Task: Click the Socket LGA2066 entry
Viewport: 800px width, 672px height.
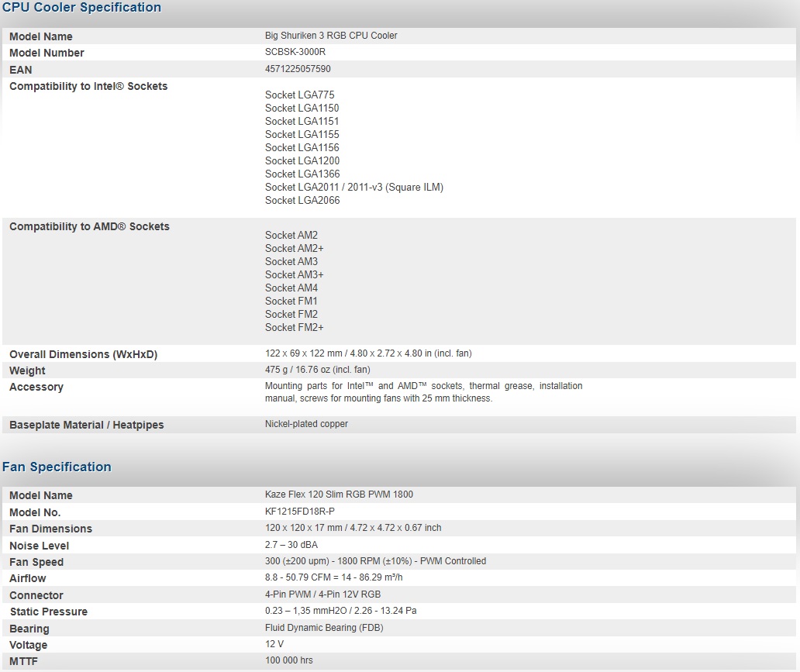Action: (300, 200)
